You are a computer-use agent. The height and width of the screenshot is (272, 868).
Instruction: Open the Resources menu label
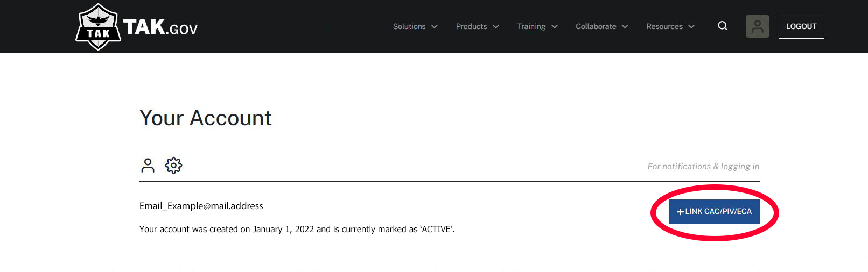[664, 26]
